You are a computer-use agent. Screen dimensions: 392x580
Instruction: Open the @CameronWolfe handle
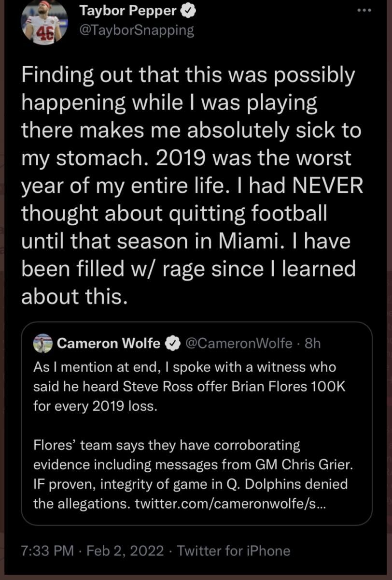(238, 343)
